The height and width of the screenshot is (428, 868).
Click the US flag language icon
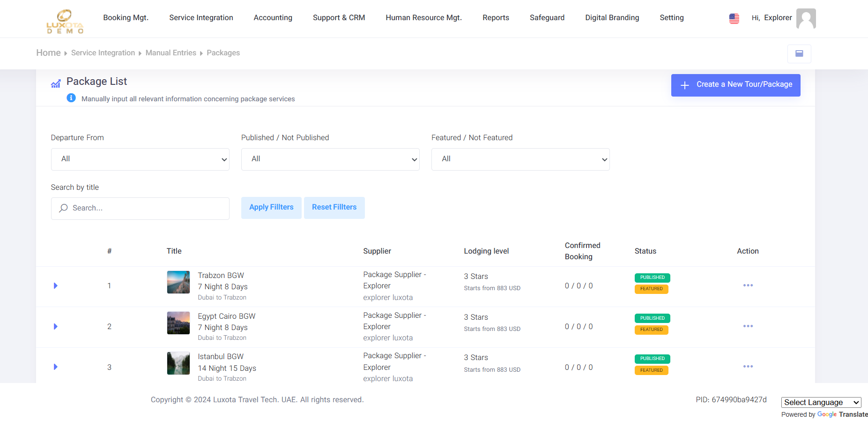pyautogui.click(x=734, y=18)
